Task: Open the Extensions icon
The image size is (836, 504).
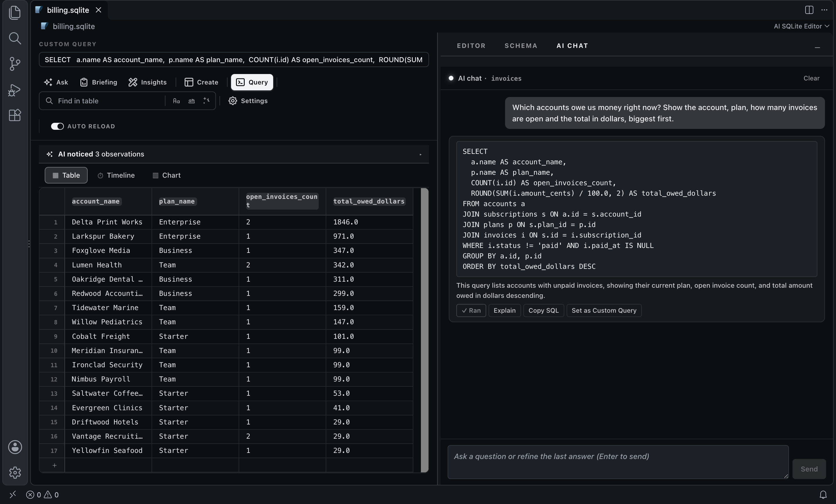Action: click(15, 115)
